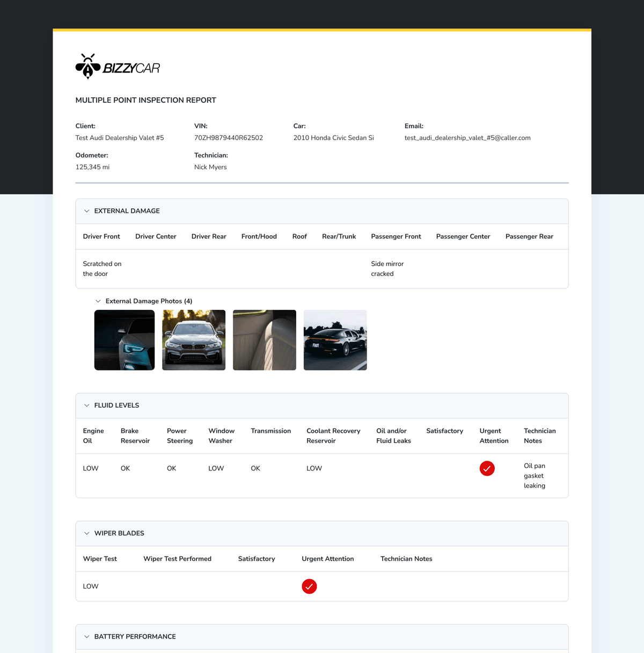Click the VIN number 70ZH9879440R62502
This screenshot has width=644, height=653.
[x=228, y=137]
